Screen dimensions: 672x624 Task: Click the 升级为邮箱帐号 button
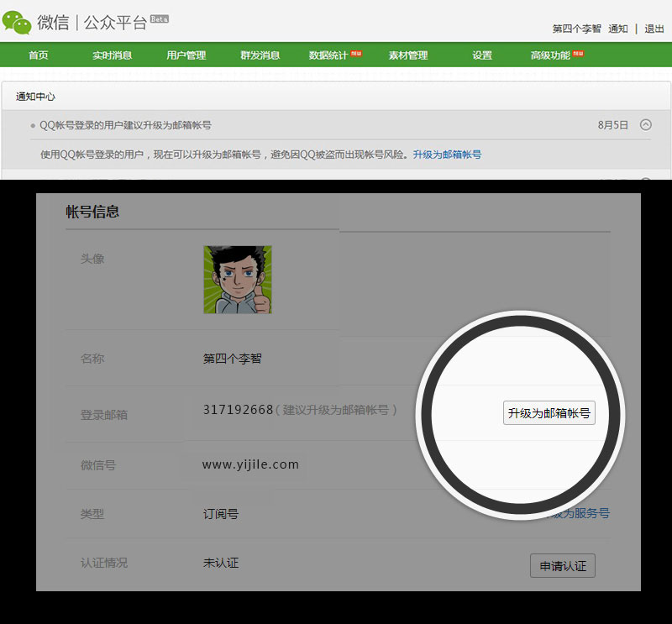tap(550, 412)
